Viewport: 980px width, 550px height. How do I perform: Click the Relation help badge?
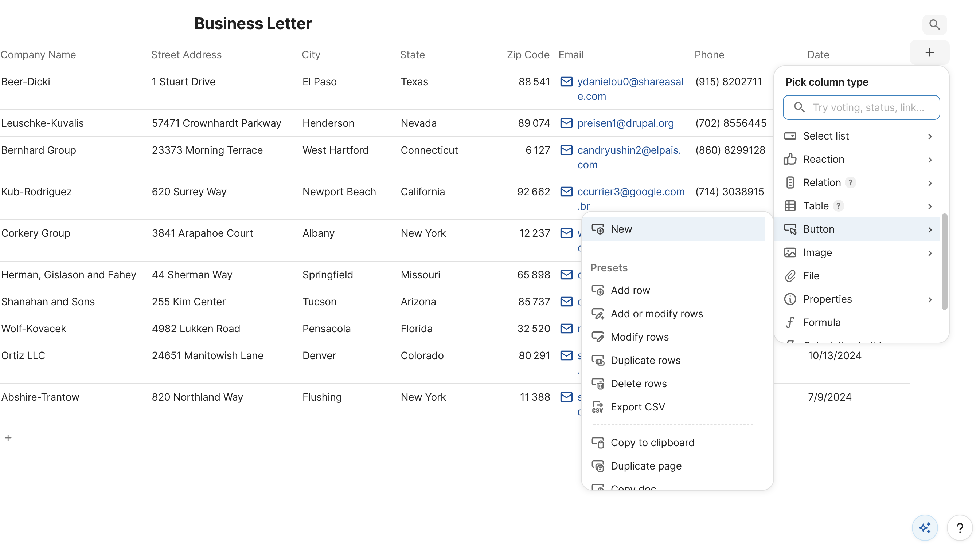(x=851, y=182)
